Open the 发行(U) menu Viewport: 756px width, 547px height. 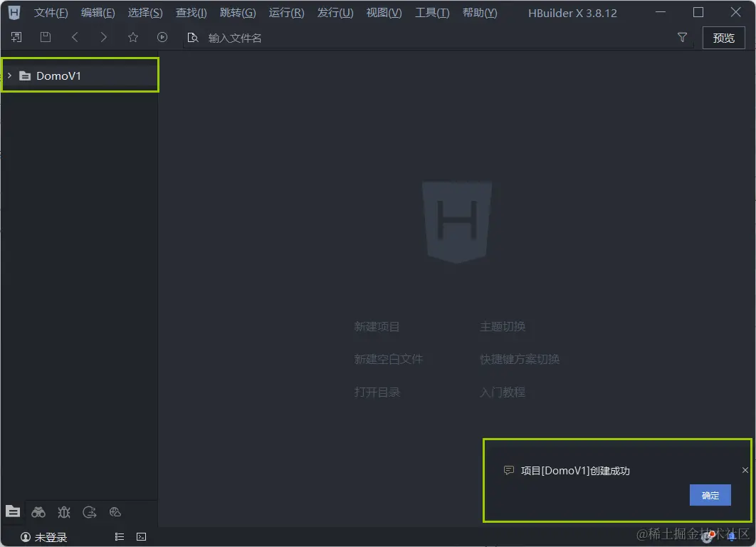click(x=335, y=13)
